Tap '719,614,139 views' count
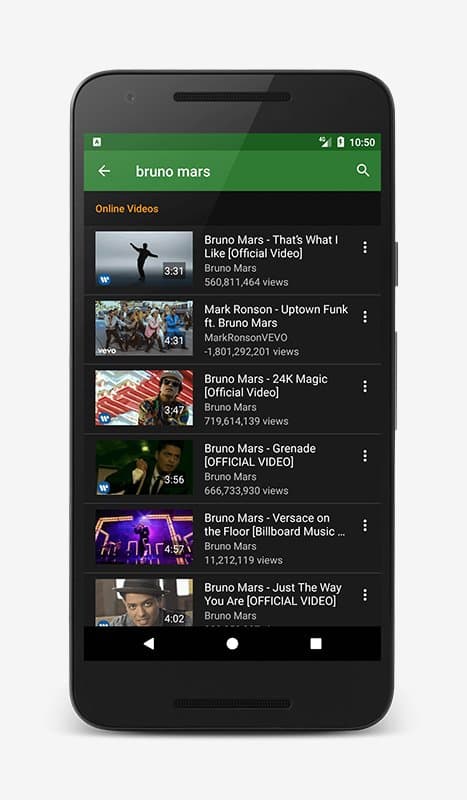467x800 pixels. point(246,421)
